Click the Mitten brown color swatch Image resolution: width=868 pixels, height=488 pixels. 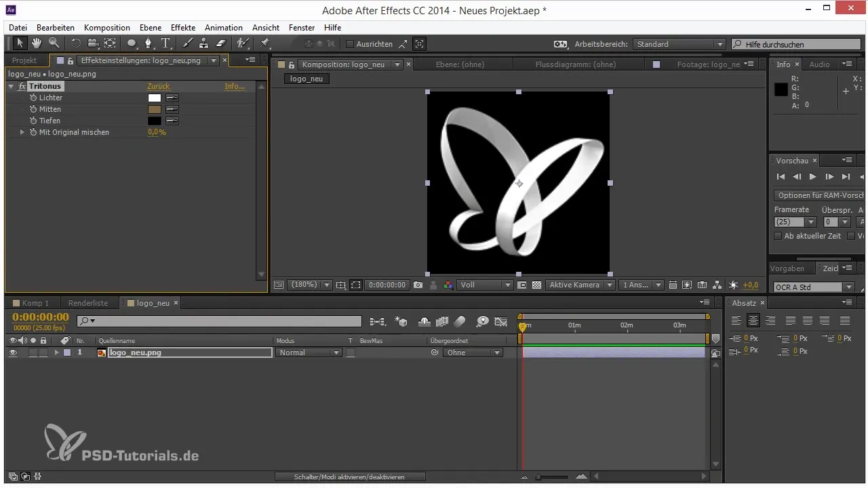coord(155,109)
